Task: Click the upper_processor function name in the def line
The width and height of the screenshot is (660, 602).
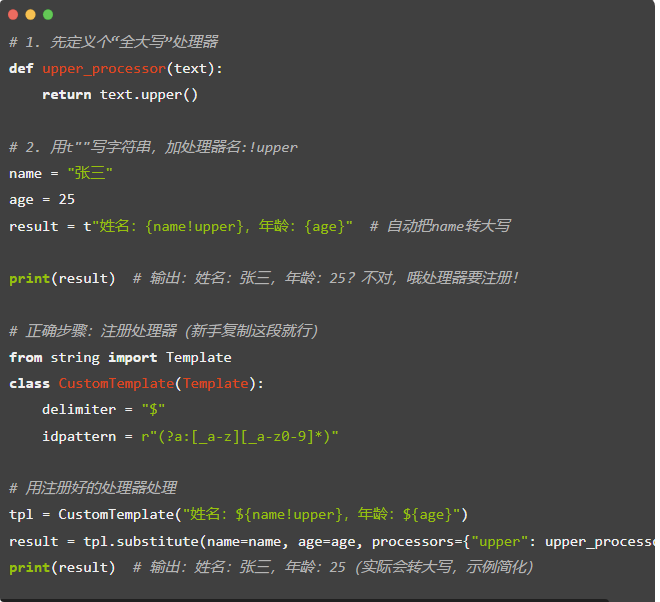Action: [104, 68]
